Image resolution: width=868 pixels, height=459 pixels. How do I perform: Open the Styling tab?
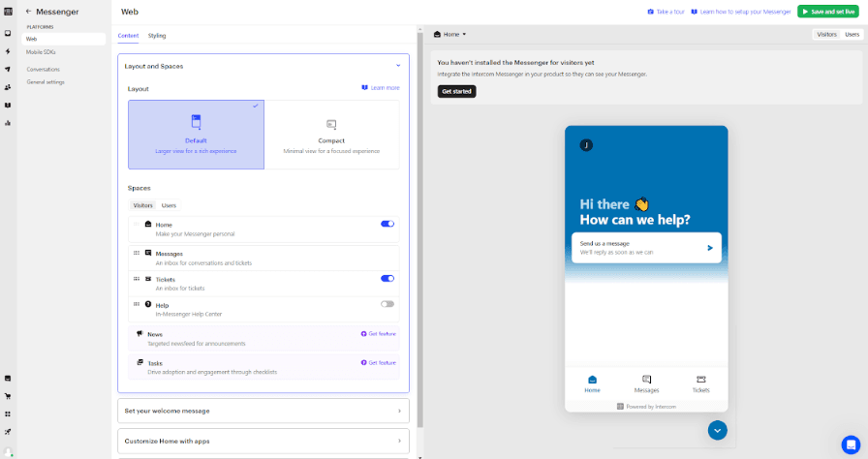point(157,36)
